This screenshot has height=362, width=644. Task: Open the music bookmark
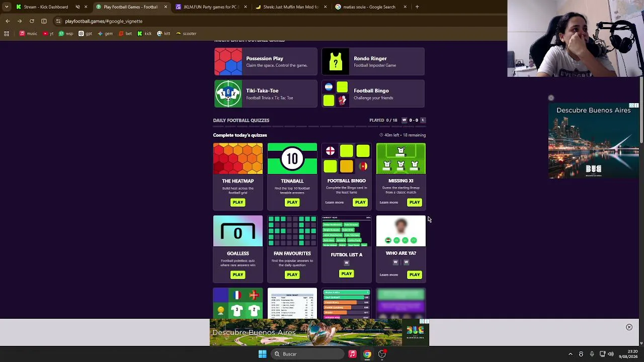pos(28,34)
